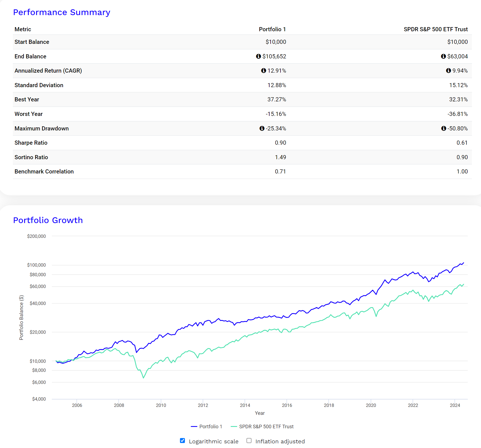481x448 pixels.
Task: Click the Logarithmic scale label text
Action: (214, 441)
